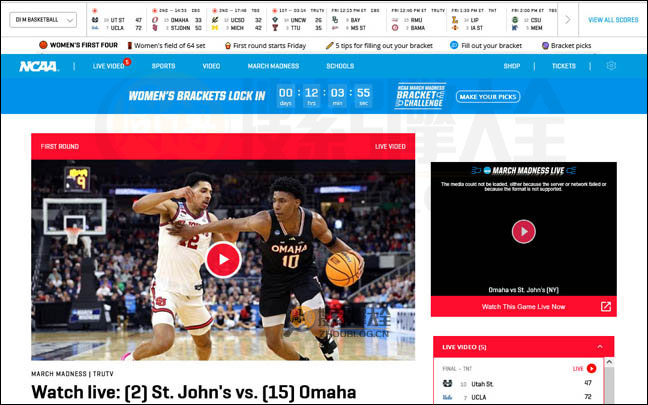Image resolution: width=648 pixels, height=405 pixels.
Task: Open the OMAHA vs STJOHN score card
Action: (177, 19)
